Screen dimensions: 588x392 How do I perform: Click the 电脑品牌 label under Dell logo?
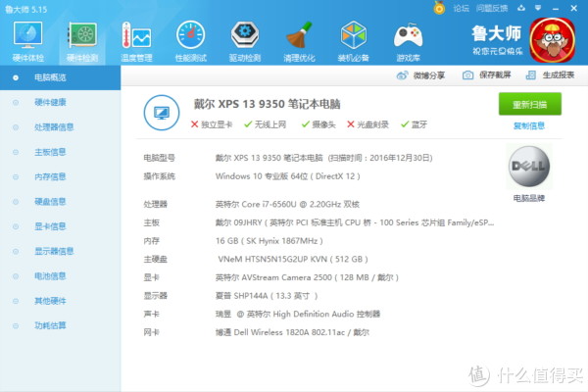(x=529, y=198)
